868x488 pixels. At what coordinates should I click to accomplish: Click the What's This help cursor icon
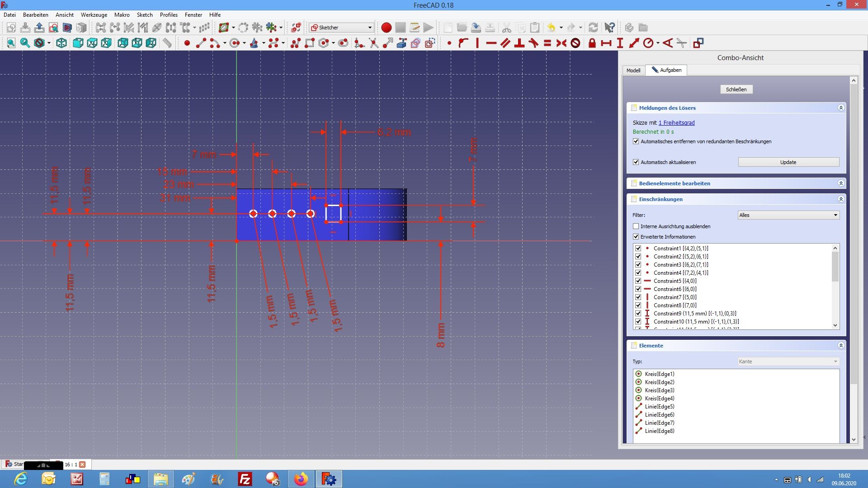(x=609, y=28)
